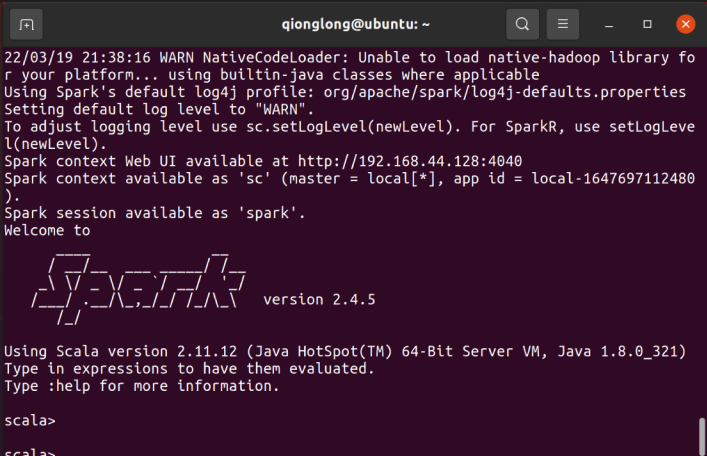707x456 pixels.
Task: Maximize the terminal window
Action: [647, 24]
